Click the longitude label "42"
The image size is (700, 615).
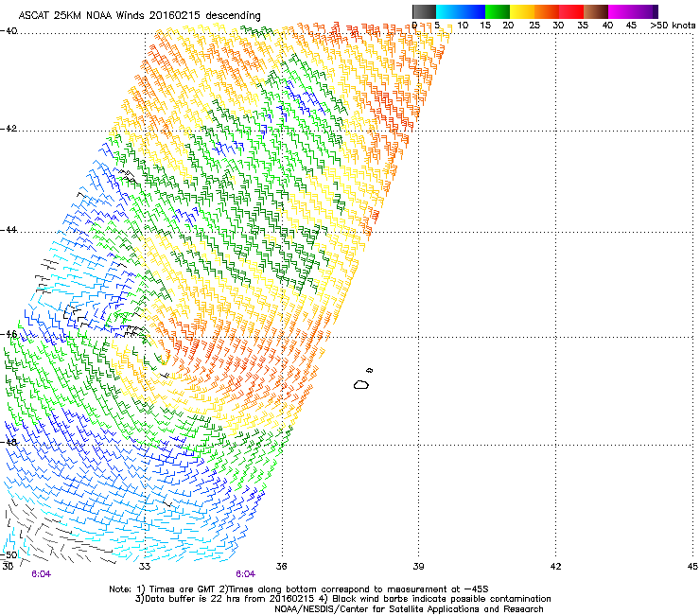point(555,567)
